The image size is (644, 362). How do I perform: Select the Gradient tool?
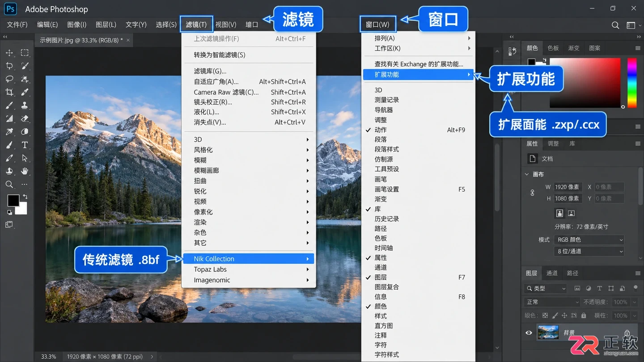(9, 118)
